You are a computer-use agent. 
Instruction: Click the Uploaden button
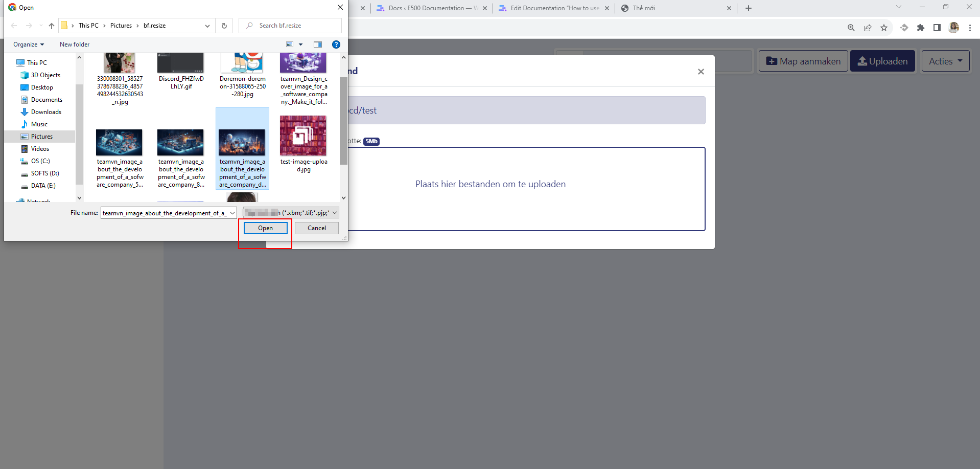coord(882,61)
